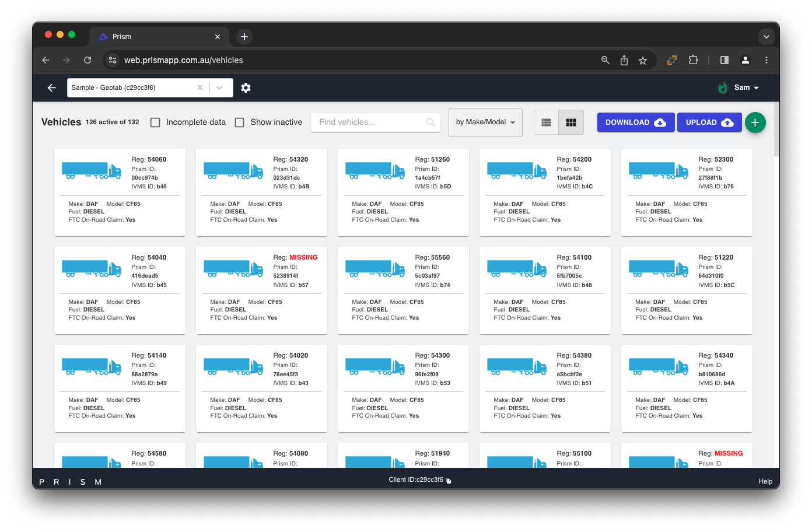Open settings gear next to client selector

246,87
